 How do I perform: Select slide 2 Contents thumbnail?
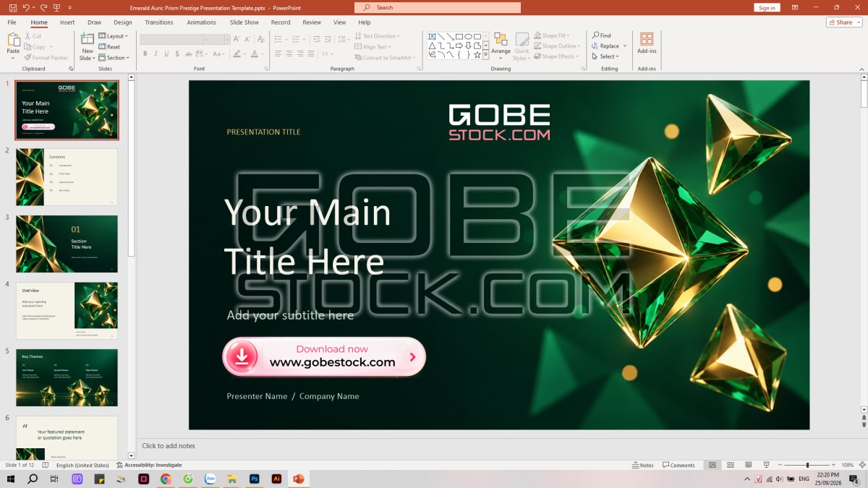(x=67, y=177)
